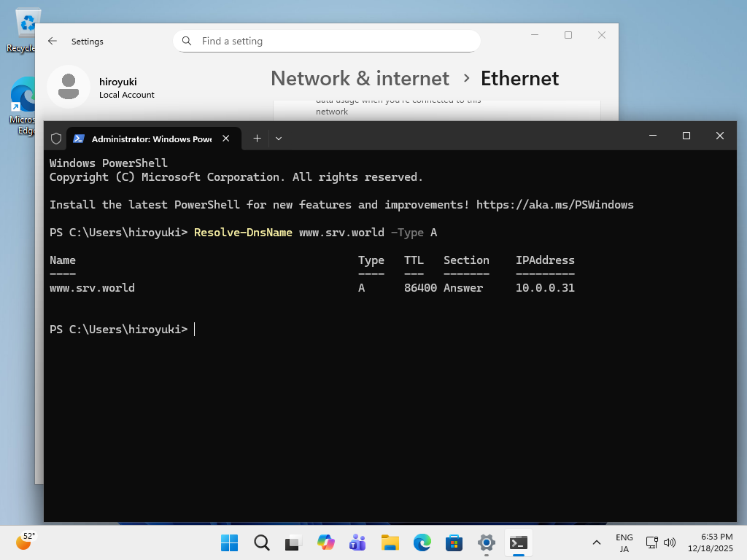The image size is (747, 560).
Task: Close the PowerShell tab
Action: tap(226, 138)
